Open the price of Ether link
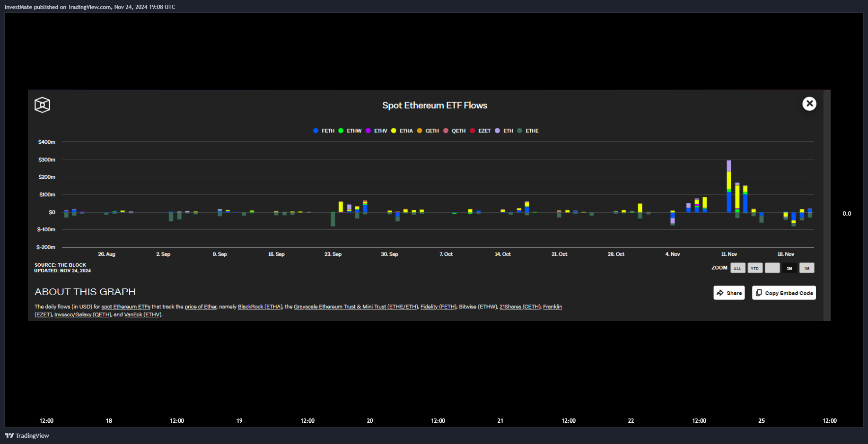Screen dimensions: 868x444 click(x=201, y=307)
